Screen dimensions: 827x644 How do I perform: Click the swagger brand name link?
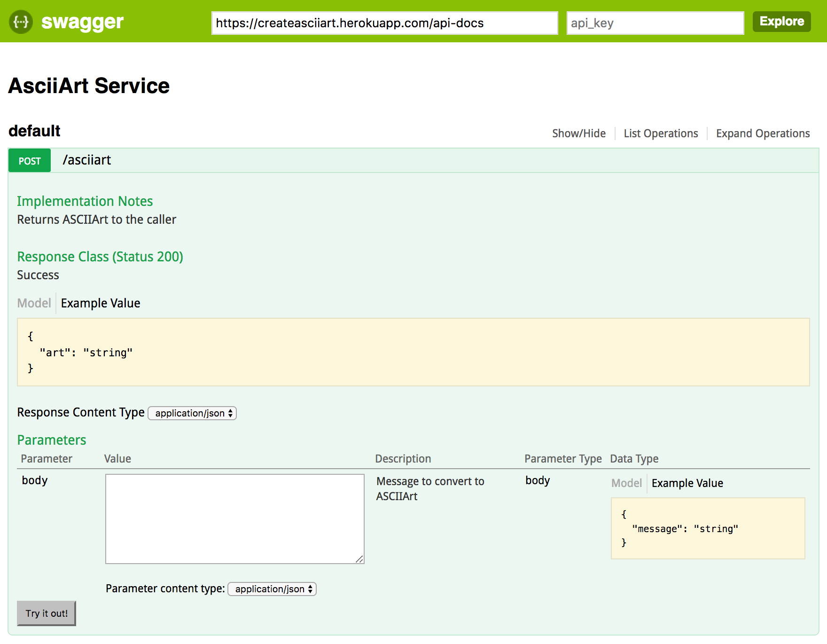pyautogui.click(x=82, y=22)
